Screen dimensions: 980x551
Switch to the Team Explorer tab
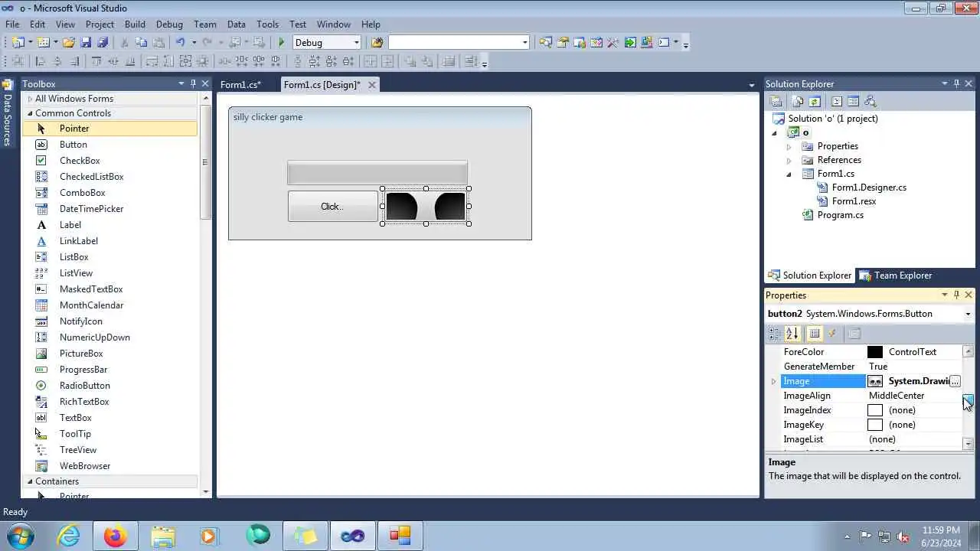896,275
